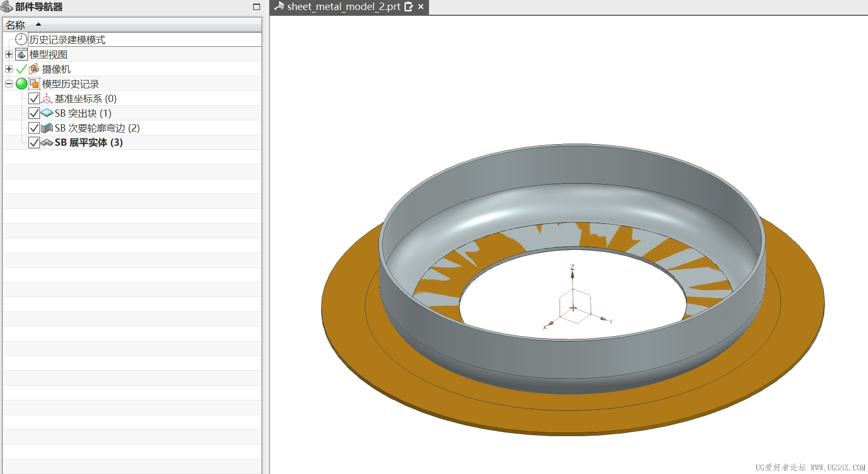Click the SB 突出块 feature icon
The image size is (868, 474).
(x=47, y=113)
